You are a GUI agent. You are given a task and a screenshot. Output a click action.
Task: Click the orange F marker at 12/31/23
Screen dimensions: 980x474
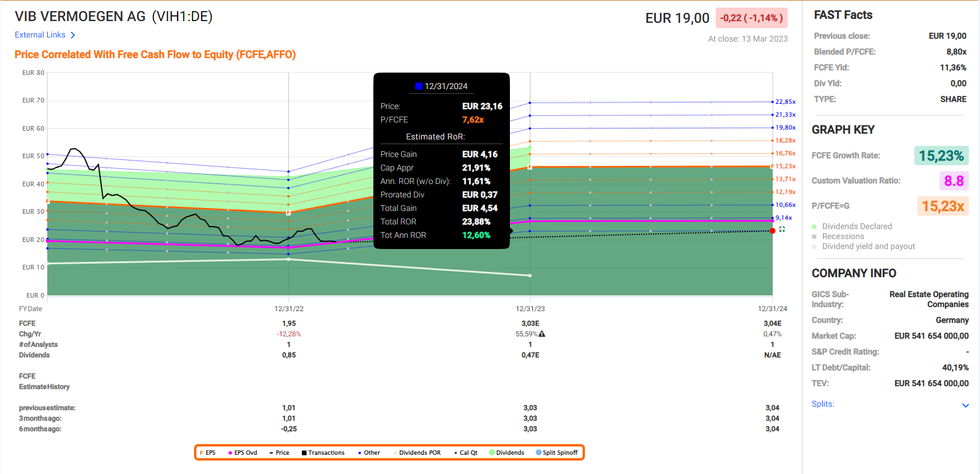pos(530,168)
